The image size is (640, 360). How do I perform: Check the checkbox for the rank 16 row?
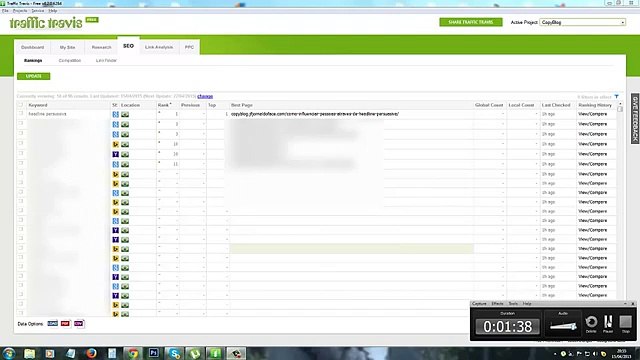(20, 153)
